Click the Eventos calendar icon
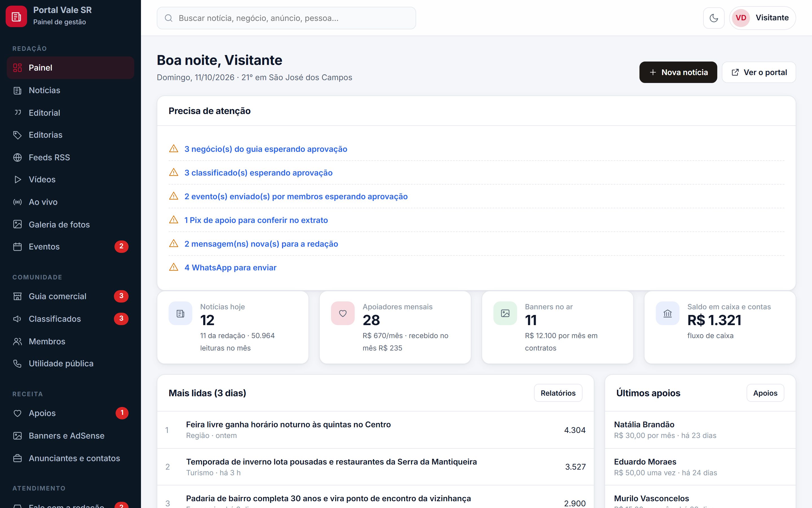 [17, 247]
